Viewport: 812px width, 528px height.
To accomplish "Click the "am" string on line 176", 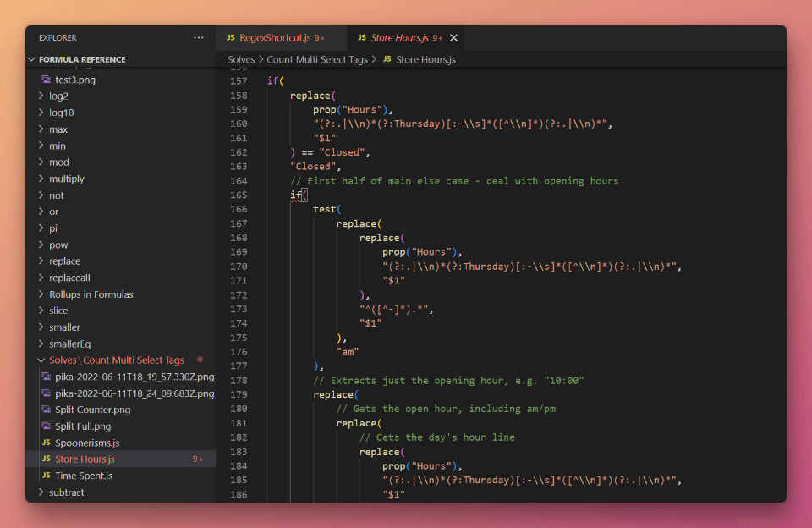I will click(348, 352).
